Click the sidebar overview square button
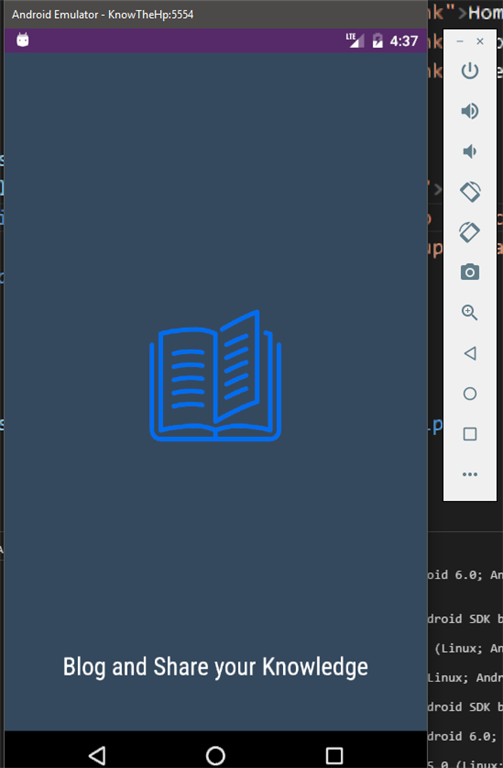 [470, 434]
